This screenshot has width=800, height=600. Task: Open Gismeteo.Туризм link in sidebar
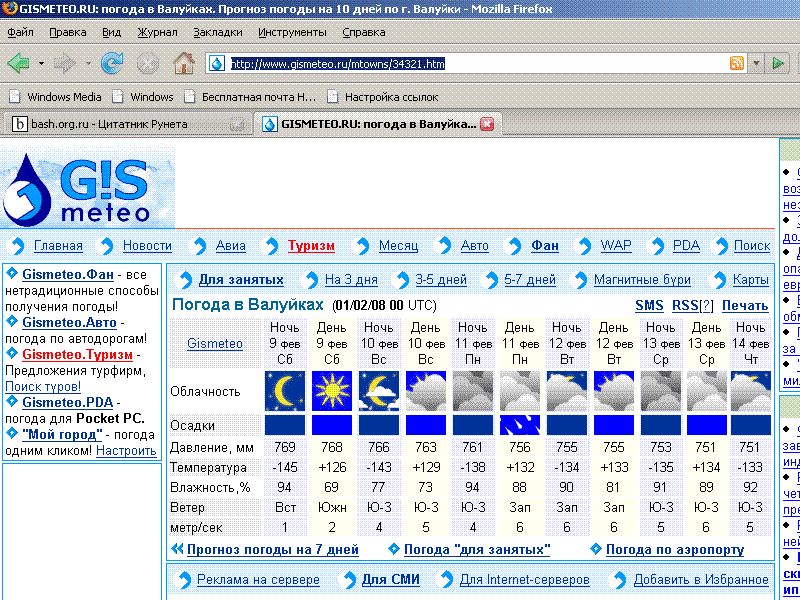point(78,355)
